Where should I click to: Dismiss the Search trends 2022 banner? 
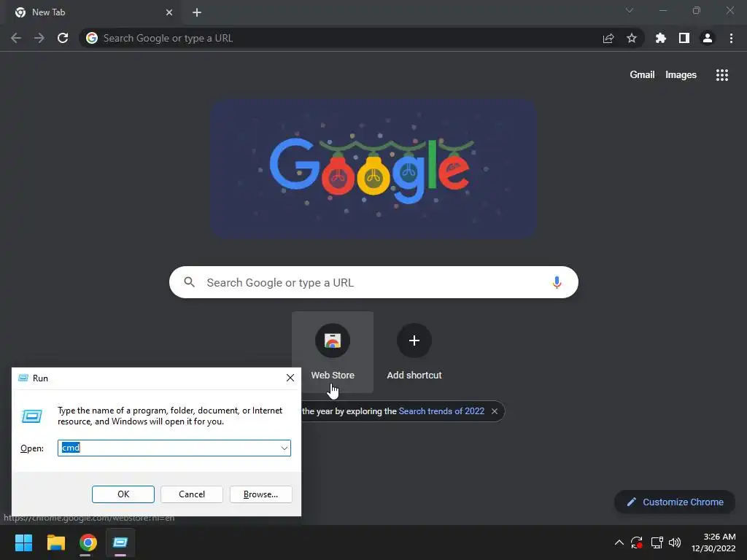pos(495,411)
